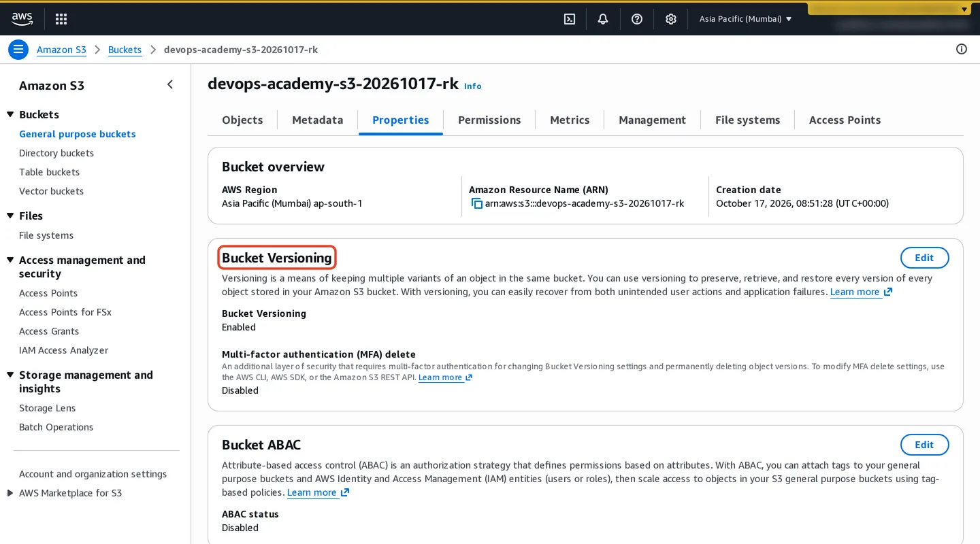Open the notifications bell

click(603, 19)
